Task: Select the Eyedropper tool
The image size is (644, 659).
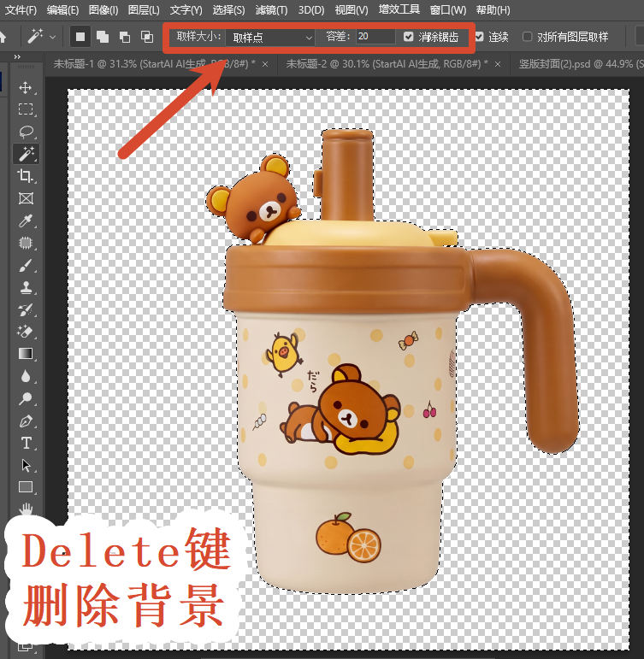Action: coord(26,221)
